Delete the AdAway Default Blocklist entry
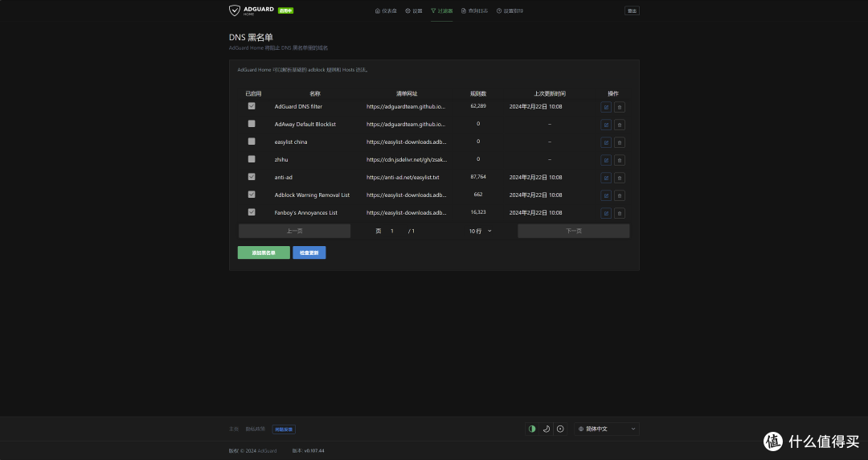868x460 pixels. point(620,125)
